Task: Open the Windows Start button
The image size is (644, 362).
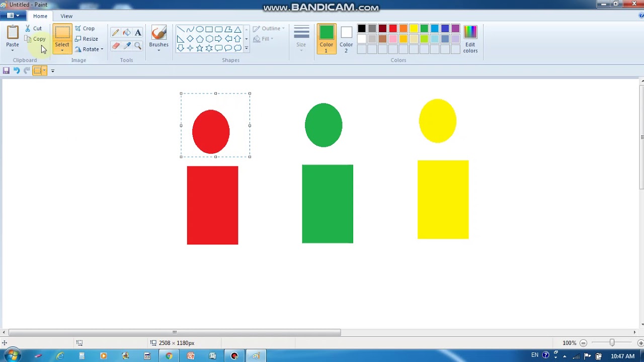Action: click(12, 356)
